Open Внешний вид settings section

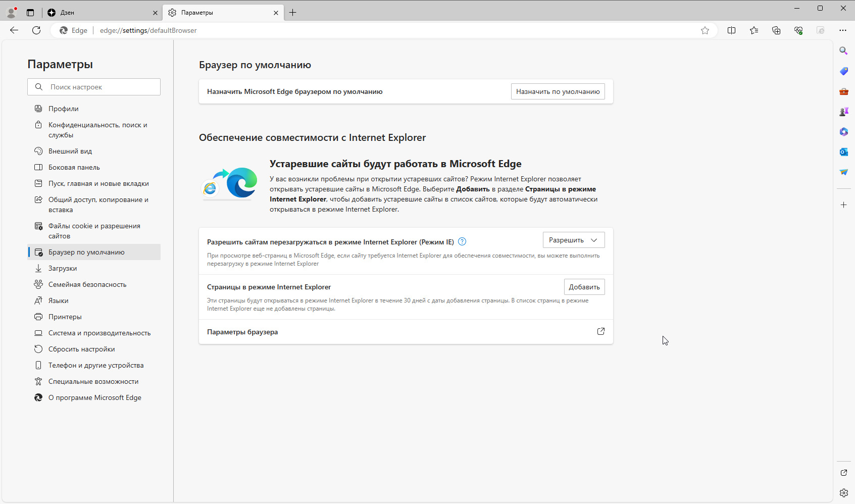94,151
